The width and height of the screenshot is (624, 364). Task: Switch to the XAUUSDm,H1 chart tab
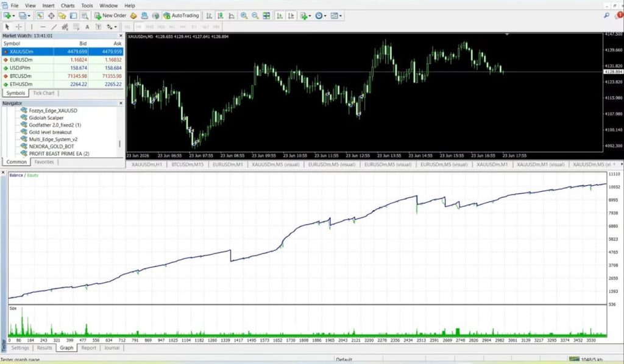[x=146, y=164]
